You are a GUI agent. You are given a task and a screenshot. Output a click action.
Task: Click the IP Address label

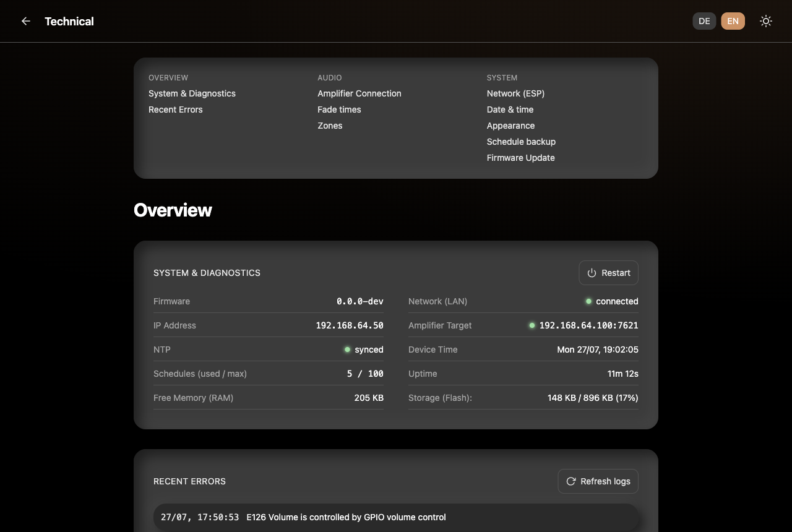[174, 325]
